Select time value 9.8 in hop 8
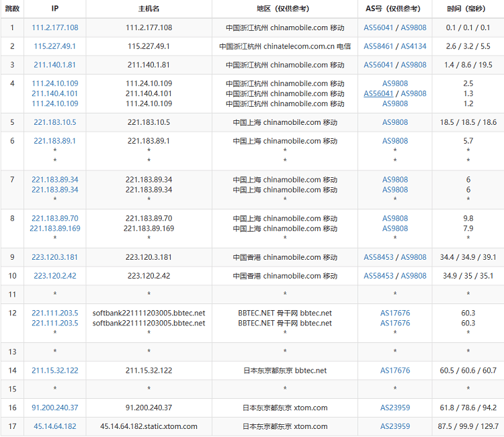 click(x=468, y=218)
